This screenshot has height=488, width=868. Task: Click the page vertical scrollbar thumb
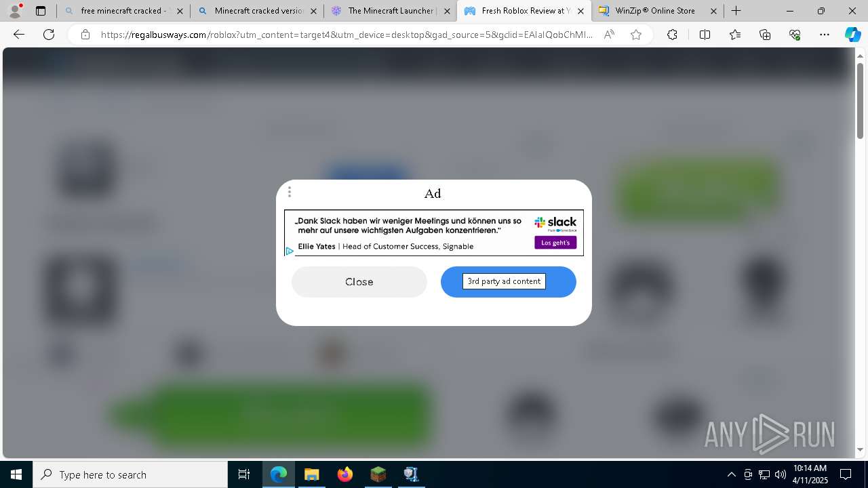860,100
